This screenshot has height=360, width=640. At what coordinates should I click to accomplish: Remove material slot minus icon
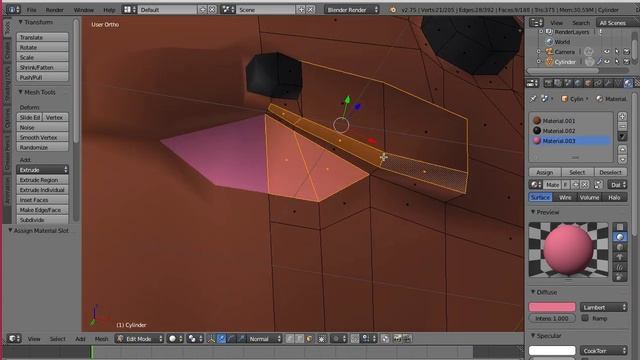click(622, 126)
